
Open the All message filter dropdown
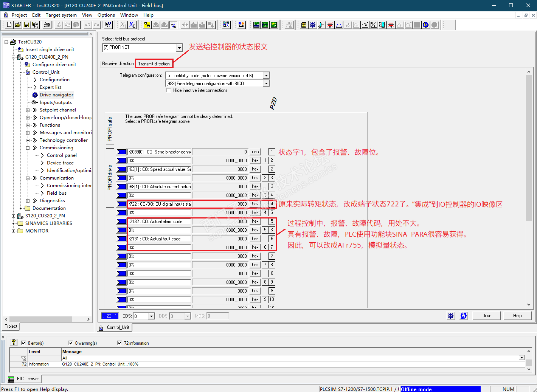(521, 358)
